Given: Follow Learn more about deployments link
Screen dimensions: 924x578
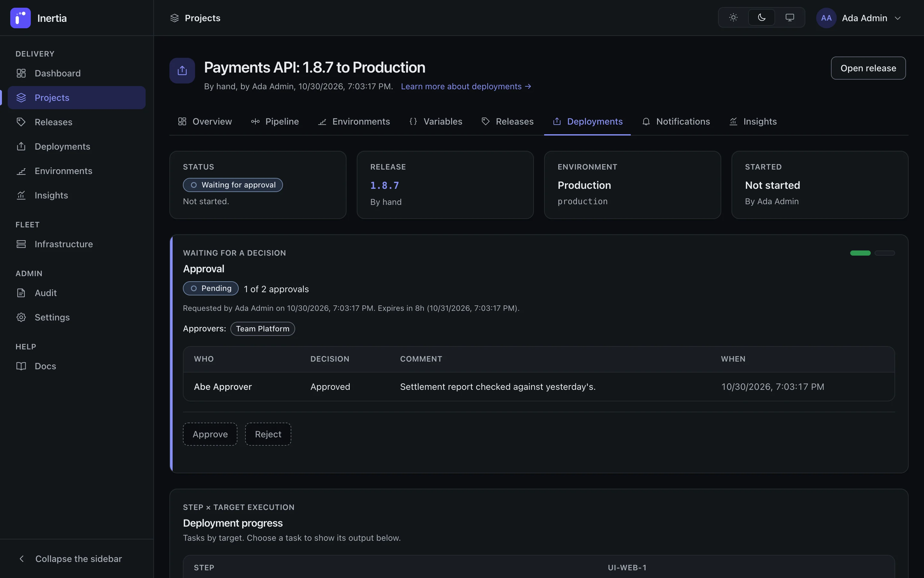Looking at the screenshot, I should tap(466, 86).
